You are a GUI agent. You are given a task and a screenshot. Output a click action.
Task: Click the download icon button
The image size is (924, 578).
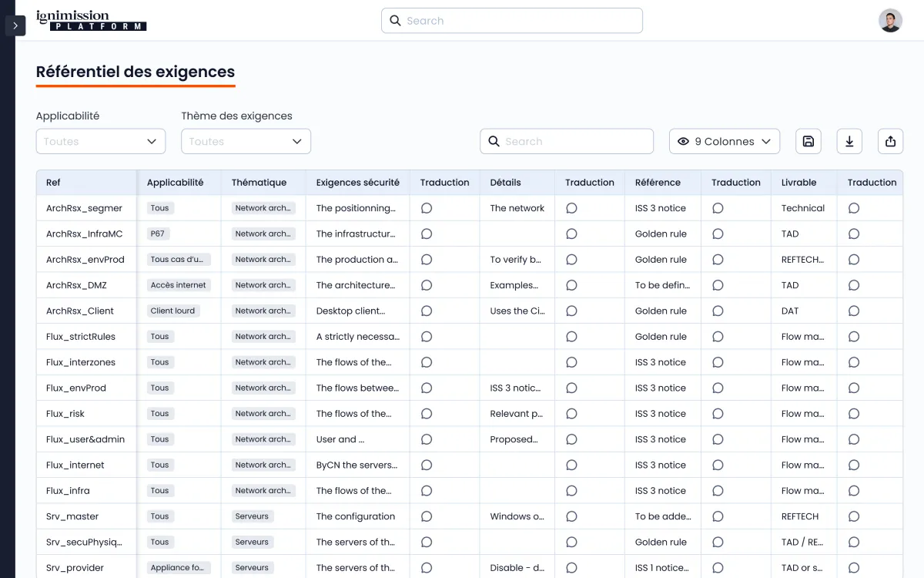click(x=849, y=141)
